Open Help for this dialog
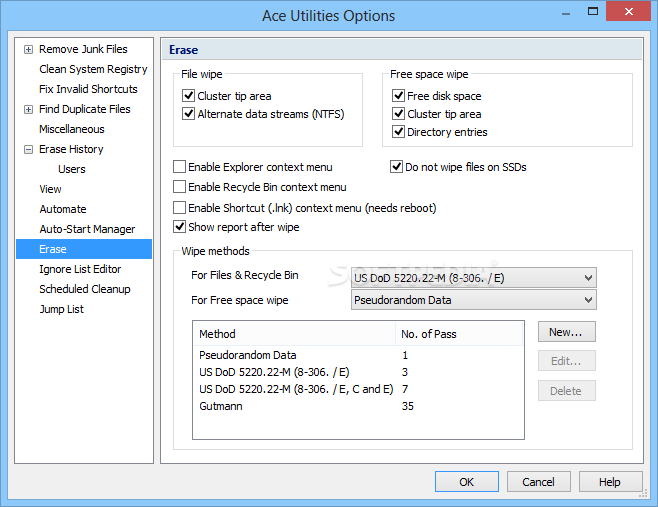 (x=611, y=481)
